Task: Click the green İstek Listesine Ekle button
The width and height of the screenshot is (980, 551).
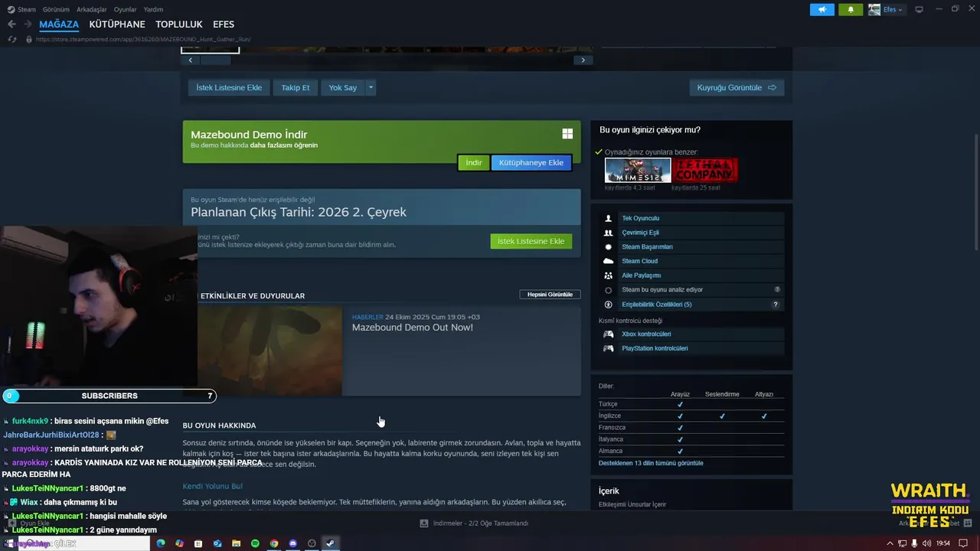Action: point(531,241)
